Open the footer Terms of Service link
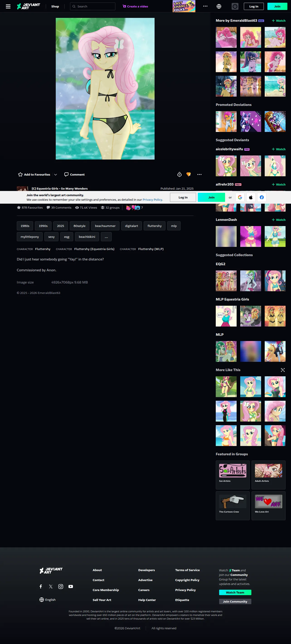This screenshot has width=291, height=644. point(187,570)
